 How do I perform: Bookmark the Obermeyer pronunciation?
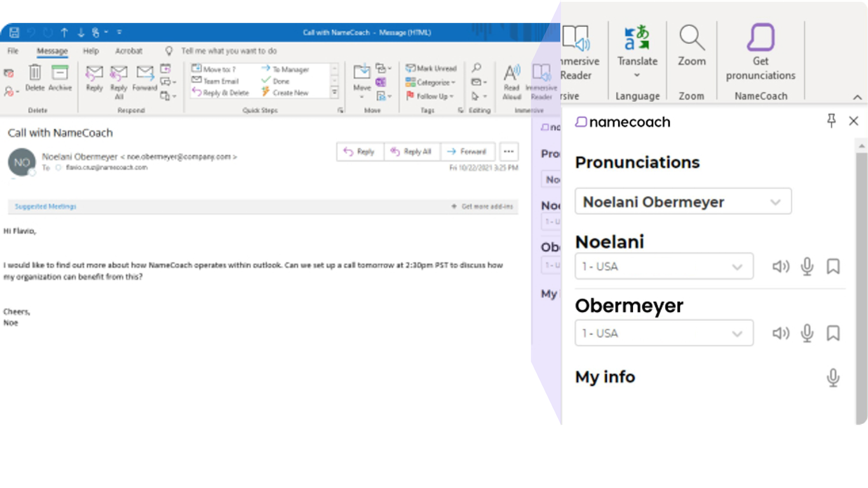(x=833, y=333)
